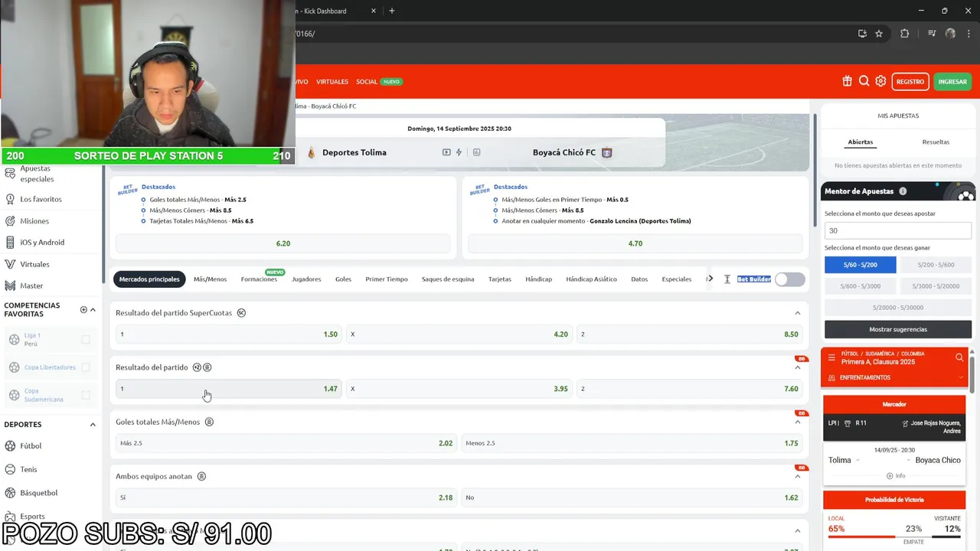
Task: Show more market tabs with right arrow
Action: tap(710, 279)
